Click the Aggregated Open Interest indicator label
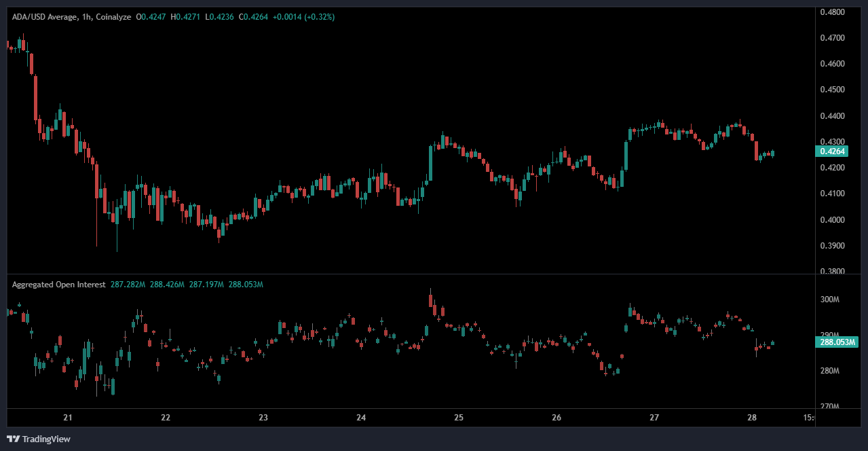 tap(58, 285)
